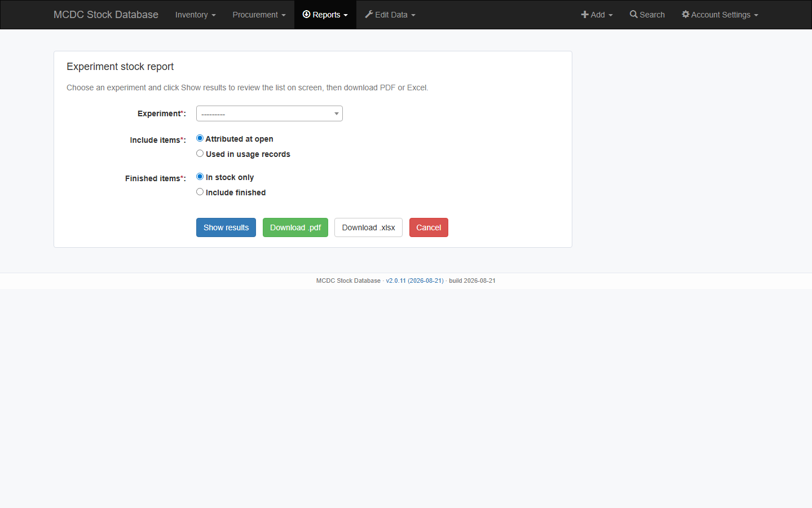Go to MCDC Stock Database home link
Screen dimensions: 812x508
106,15
